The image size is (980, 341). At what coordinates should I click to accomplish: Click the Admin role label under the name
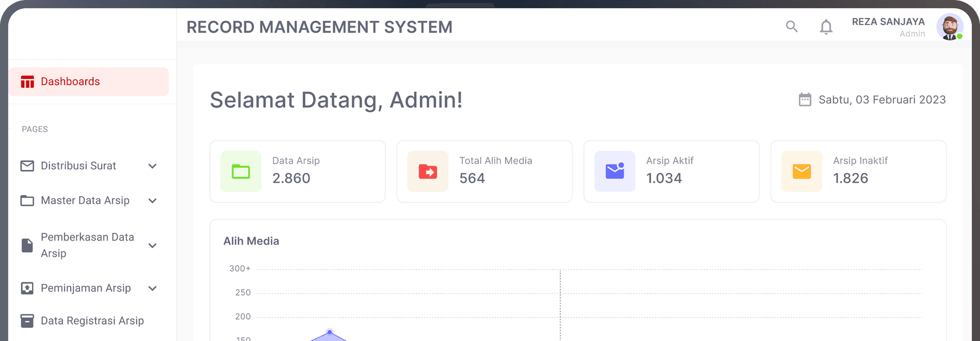coord(912,34)
